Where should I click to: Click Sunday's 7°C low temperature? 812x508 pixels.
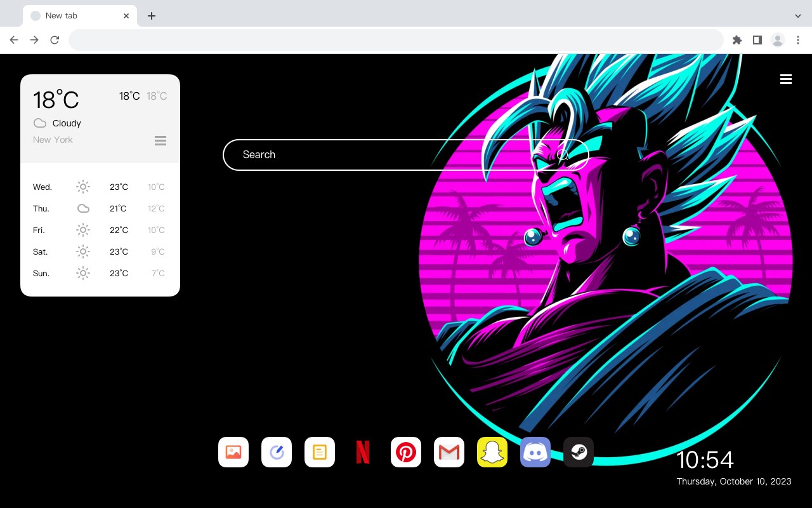(158, 273)
